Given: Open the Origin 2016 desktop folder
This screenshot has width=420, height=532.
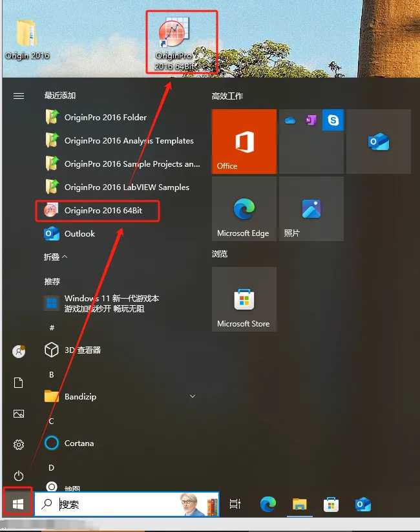Looking at the screenshot, I should pyautogui.click(x=27, y=39).
